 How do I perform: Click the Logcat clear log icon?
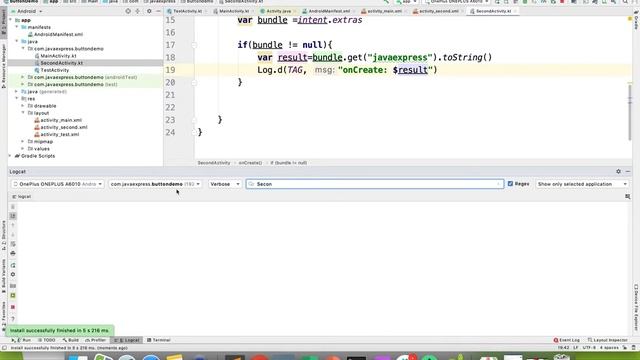click(x=13, y=207)
